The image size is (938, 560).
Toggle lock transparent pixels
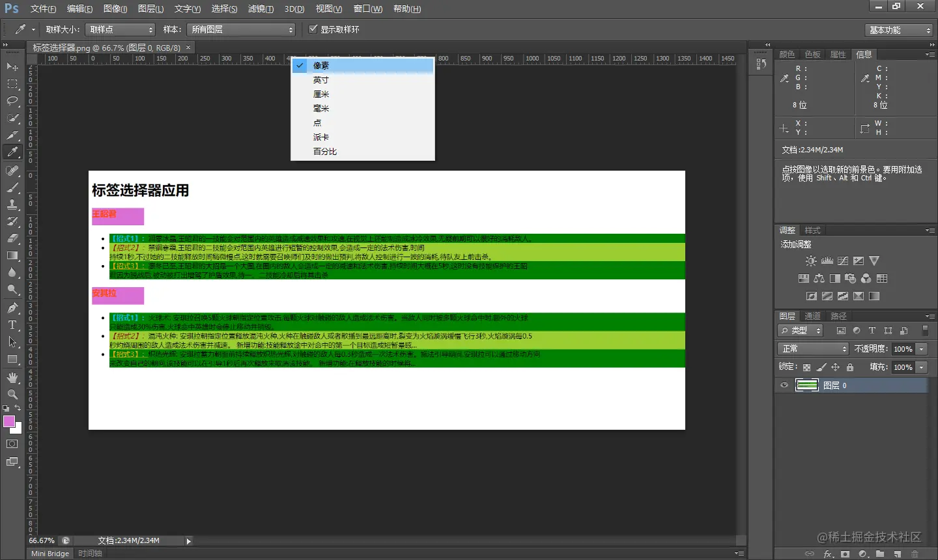point(806,367)
